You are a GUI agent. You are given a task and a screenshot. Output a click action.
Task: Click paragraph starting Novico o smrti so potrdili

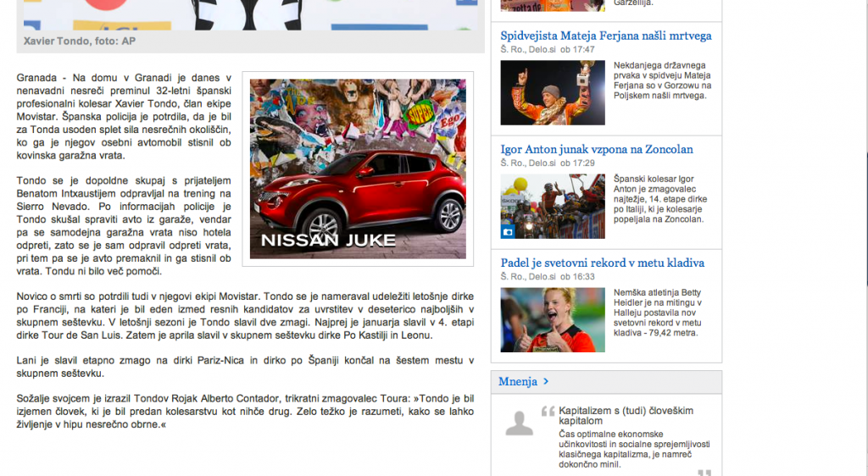click(245, 316)
